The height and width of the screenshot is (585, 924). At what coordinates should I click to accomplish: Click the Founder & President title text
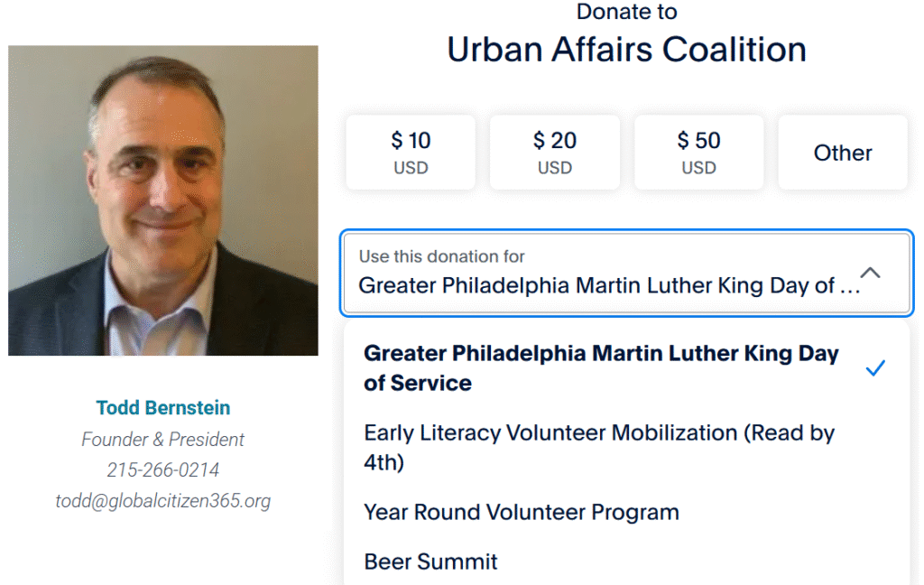(x=163, y=440)
